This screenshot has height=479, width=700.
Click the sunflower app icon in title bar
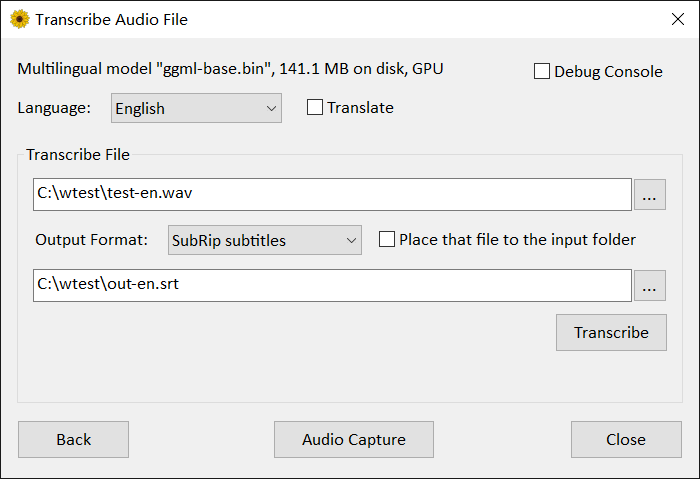[20, 20]
